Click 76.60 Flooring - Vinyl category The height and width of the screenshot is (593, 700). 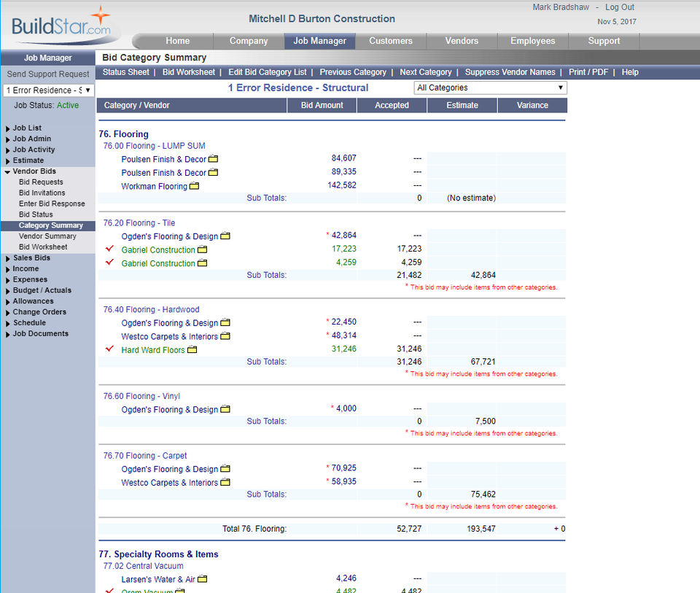[x=141, y=396]
